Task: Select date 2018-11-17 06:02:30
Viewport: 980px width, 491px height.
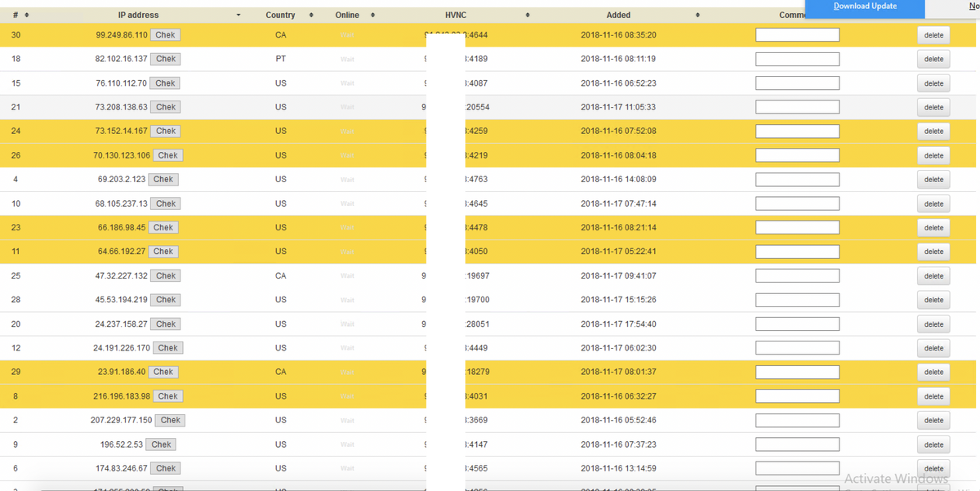Action: click(618, 348)
